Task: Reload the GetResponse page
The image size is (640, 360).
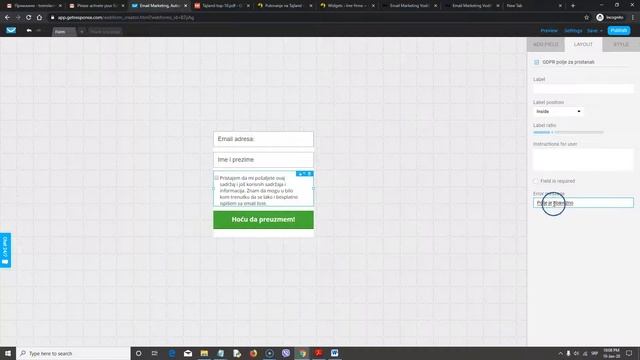Action: tap(29, 18)
